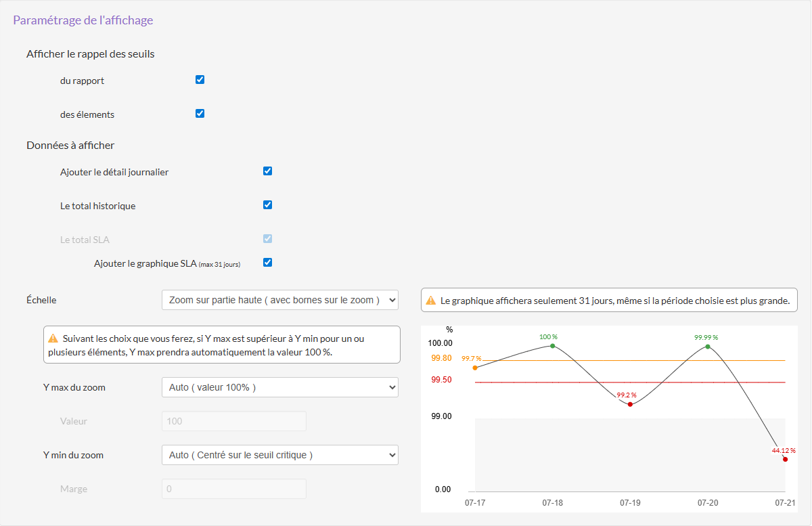
Task: Open the "Y min du zoom" dropdown
Action: click(280, 455)
